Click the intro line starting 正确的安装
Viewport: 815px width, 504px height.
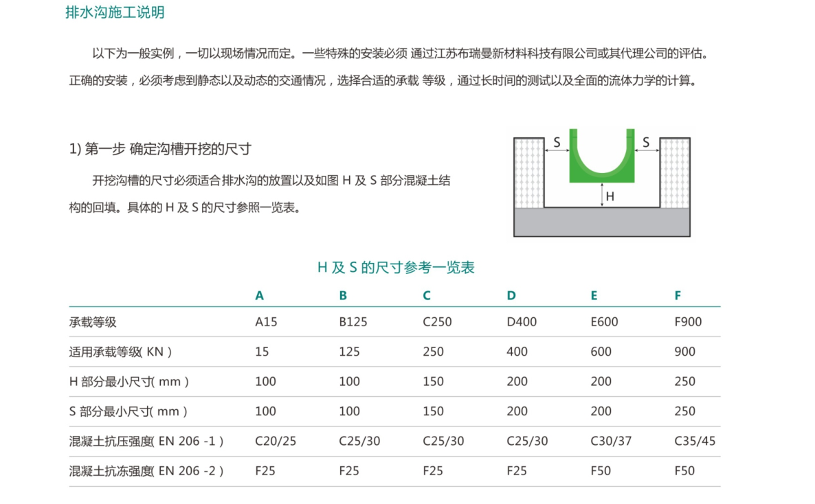coord(383,80)
